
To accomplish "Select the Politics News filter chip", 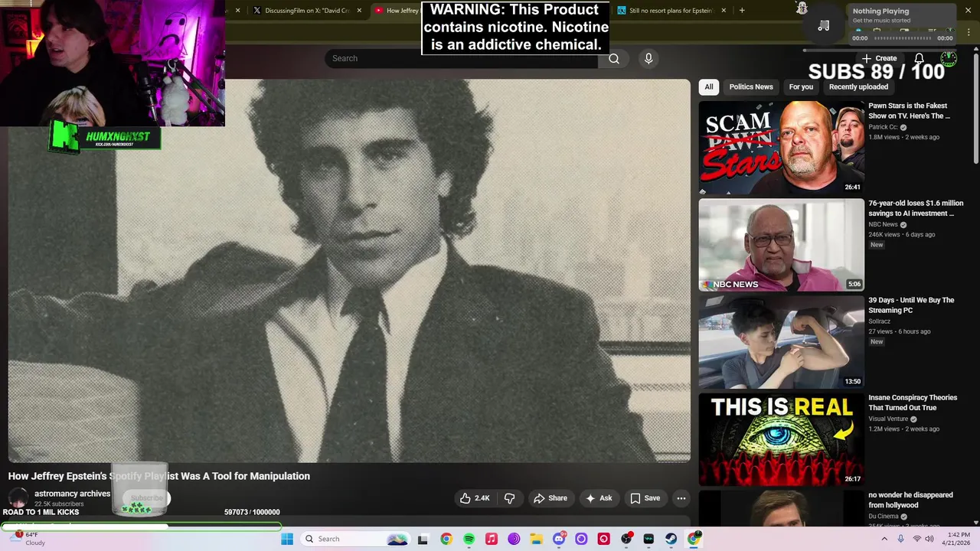I will [751, 86].
